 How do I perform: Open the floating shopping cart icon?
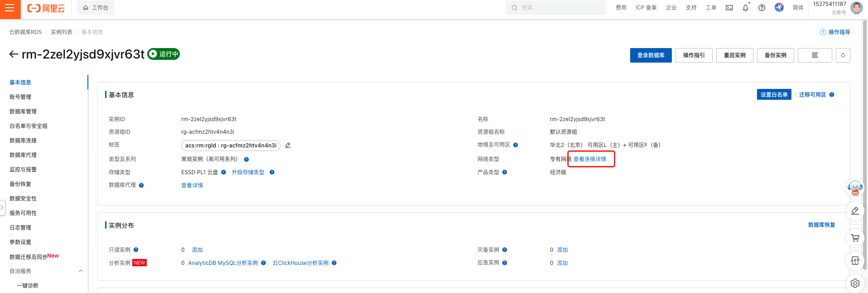coord(855,238)
